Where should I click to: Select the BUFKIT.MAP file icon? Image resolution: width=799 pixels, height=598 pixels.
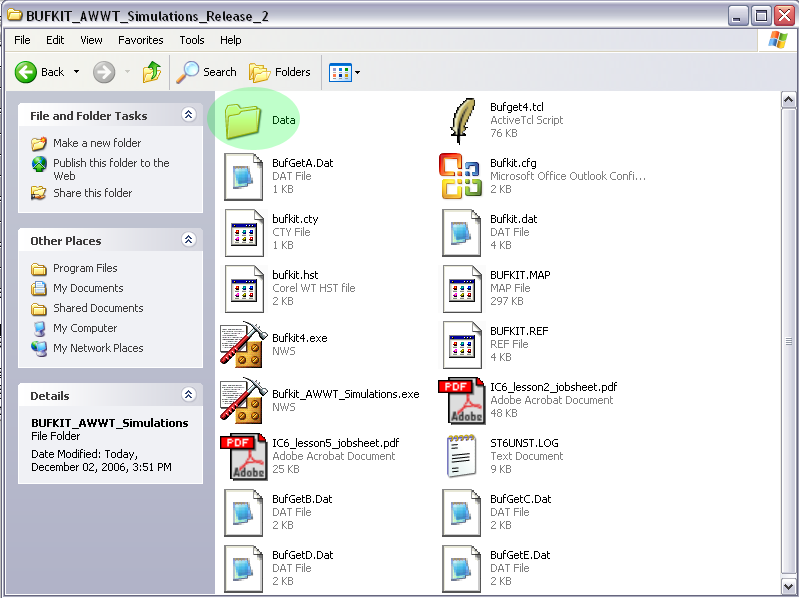[x=462, y=289]
